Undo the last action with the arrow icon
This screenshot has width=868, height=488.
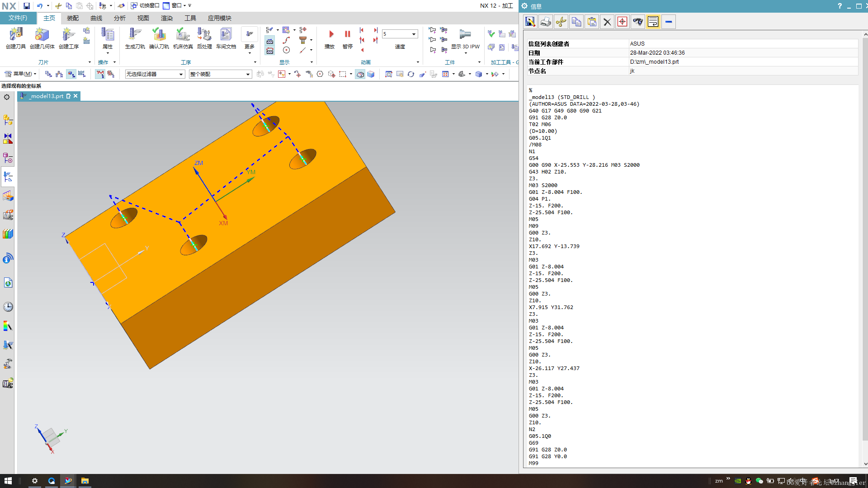pos(40,6)
